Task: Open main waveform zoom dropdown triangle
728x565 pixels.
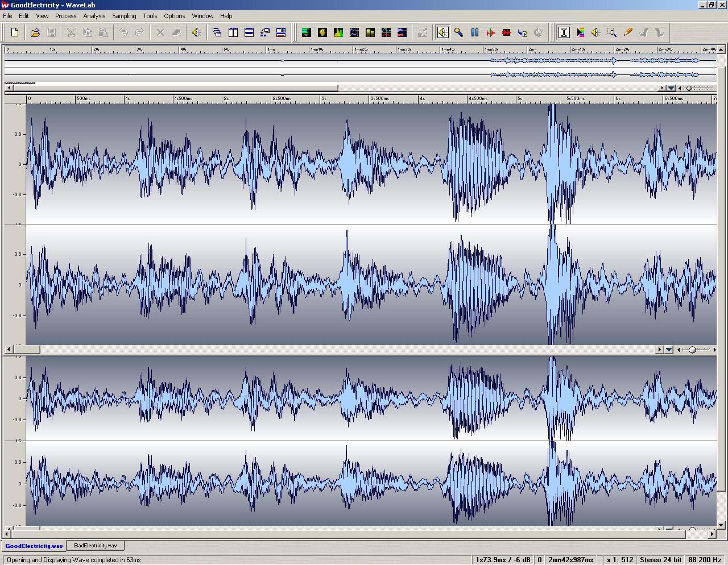Action: point(669,350)
